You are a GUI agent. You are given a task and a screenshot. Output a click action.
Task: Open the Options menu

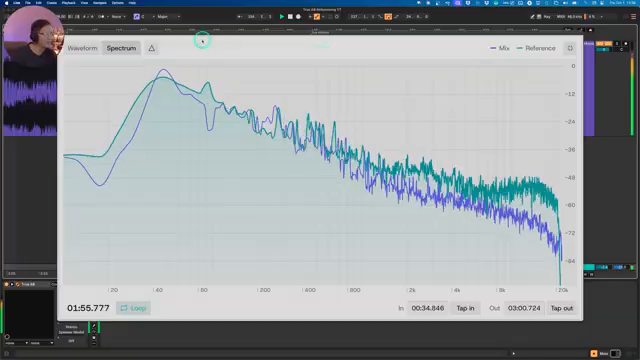118,3
